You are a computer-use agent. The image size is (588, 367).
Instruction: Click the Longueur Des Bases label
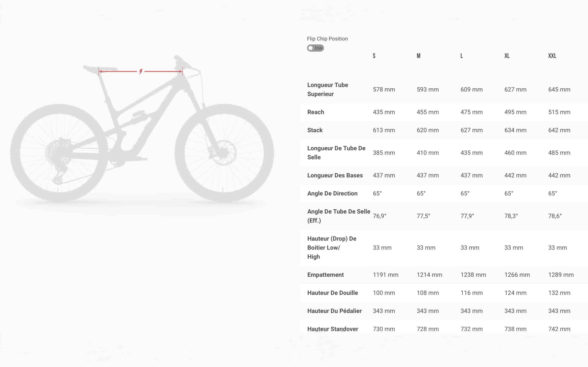[x=335, y=175]
